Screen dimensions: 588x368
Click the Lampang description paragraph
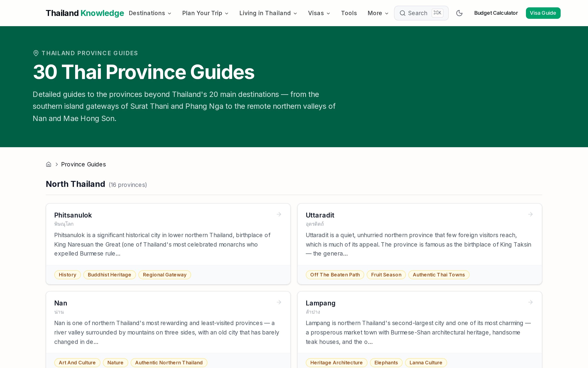[x=418, y=332]
